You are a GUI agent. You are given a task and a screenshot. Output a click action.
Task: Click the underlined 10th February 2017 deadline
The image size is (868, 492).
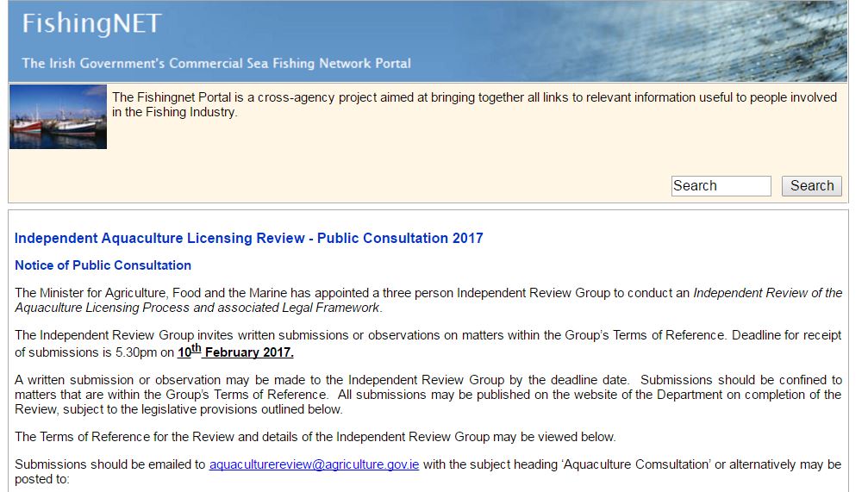[235, 352]
